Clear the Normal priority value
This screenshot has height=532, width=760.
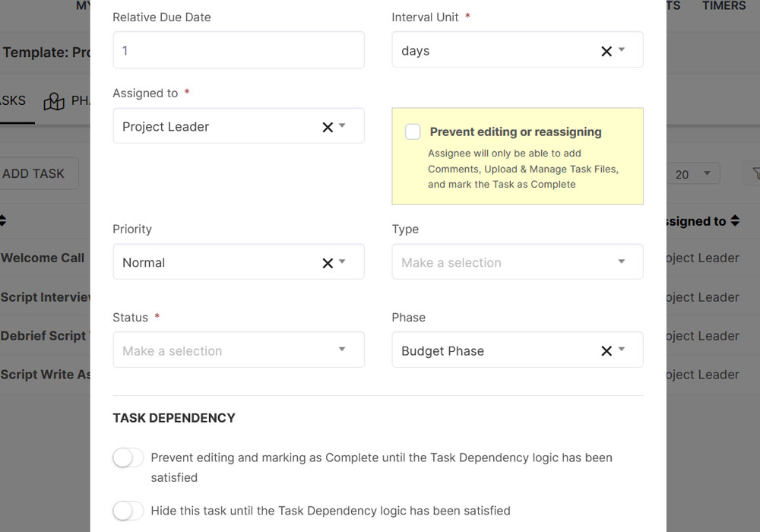[328, 263]
